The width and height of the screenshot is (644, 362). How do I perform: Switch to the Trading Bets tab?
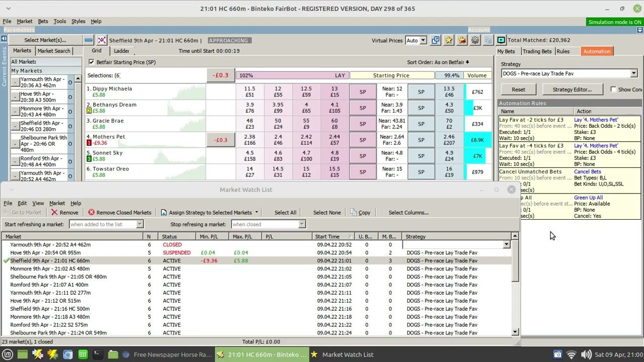(x=537, y=51)
